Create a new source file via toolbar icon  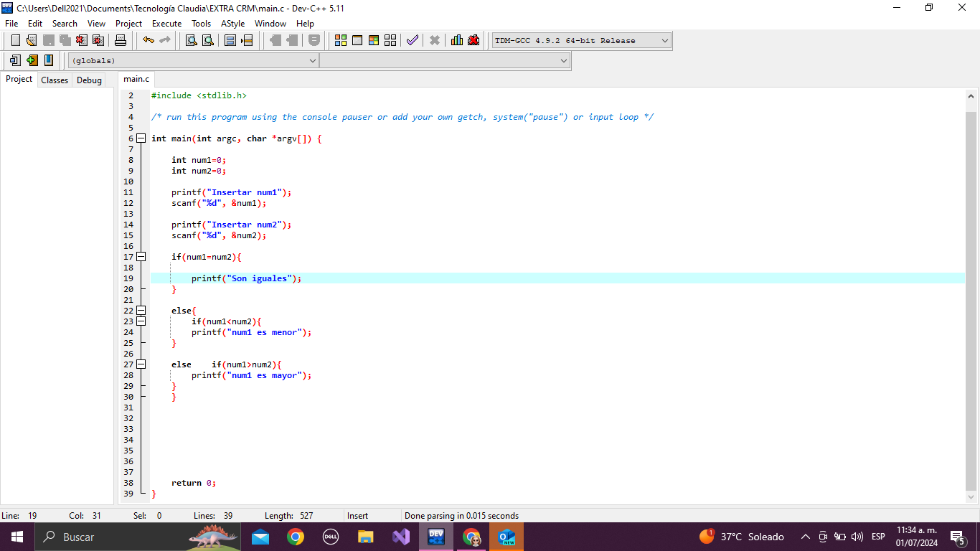(x=16, y=40)
